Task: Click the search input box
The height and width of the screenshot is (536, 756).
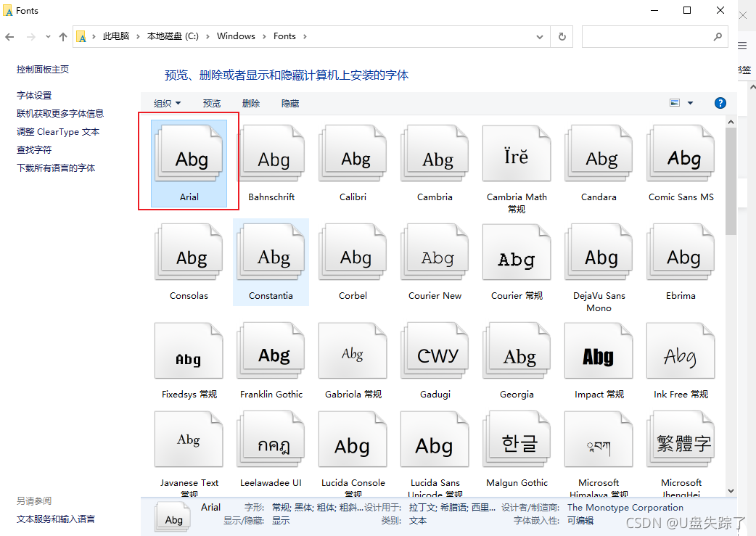Action: (646, 37)
